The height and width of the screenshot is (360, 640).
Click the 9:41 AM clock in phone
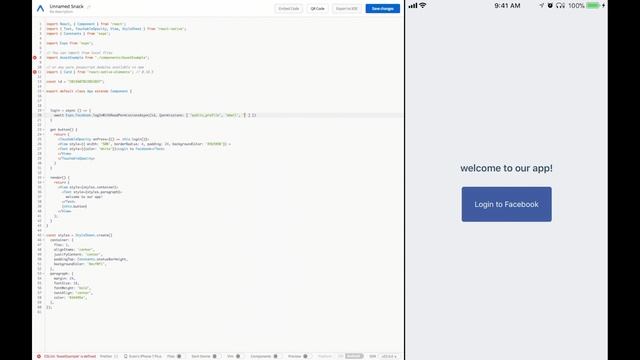tap(507, 6)
